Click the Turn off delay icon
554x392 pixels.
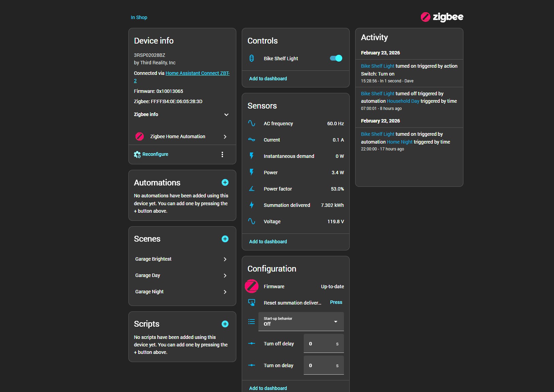tap(252, 343)
